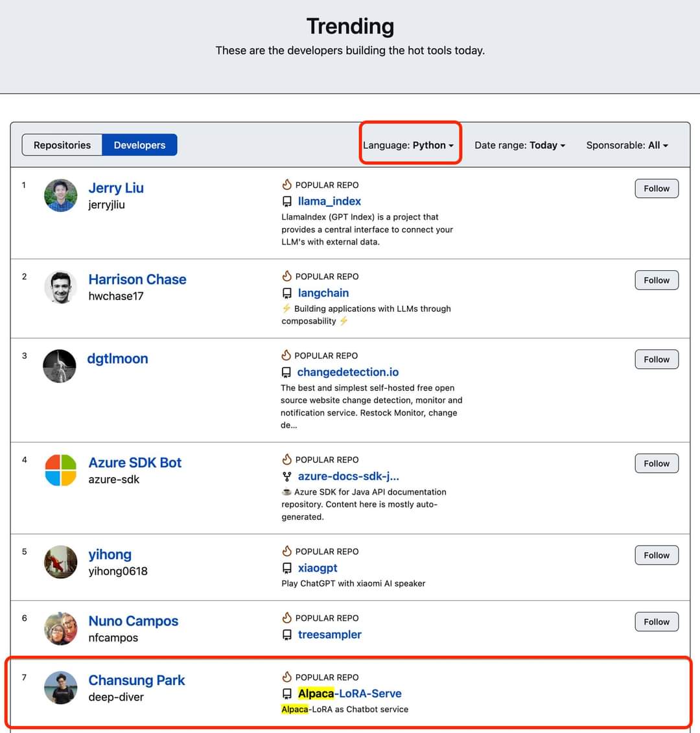
Task: Click the username text hwchase17
Action: coord(116,296)
